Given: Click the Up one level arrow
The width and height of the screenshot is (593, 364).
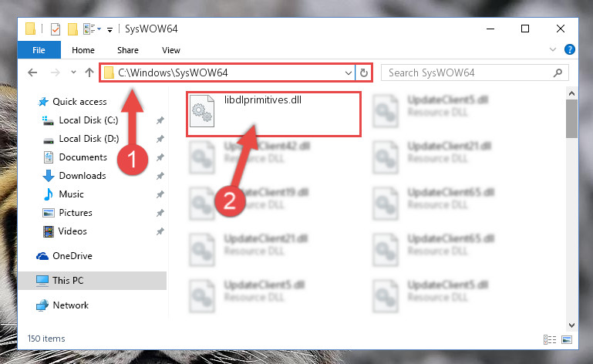Looking at the screenshot, I should [89, 72].
